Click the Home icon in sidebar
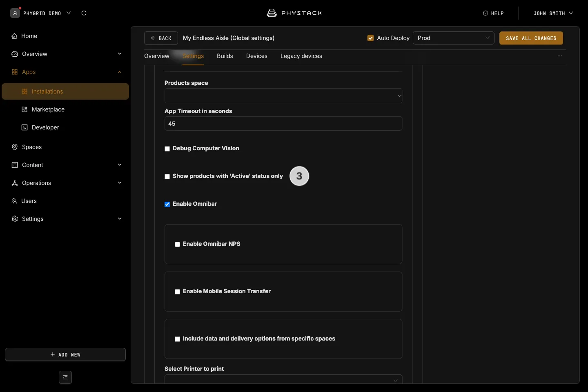This screenshot has width=588, height=392. point(14,36)
